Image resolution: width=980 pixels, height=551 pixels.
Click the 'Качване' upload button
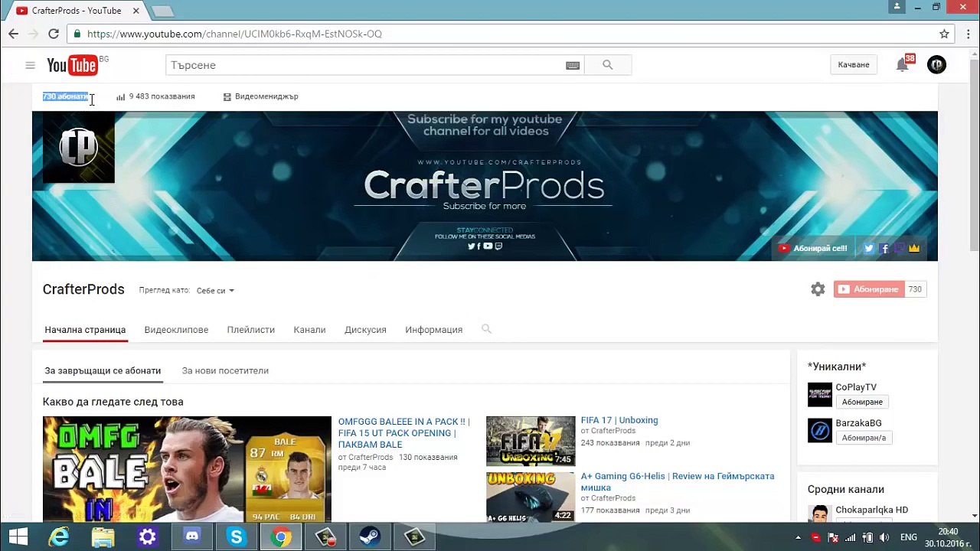click(x=854, y=65)
